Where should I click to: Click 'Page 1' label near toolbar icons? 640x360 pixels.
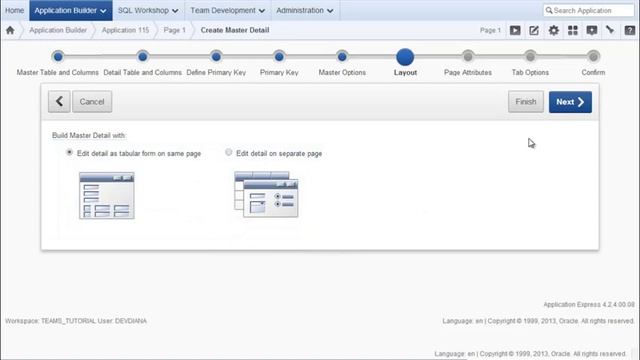(490, 30)
